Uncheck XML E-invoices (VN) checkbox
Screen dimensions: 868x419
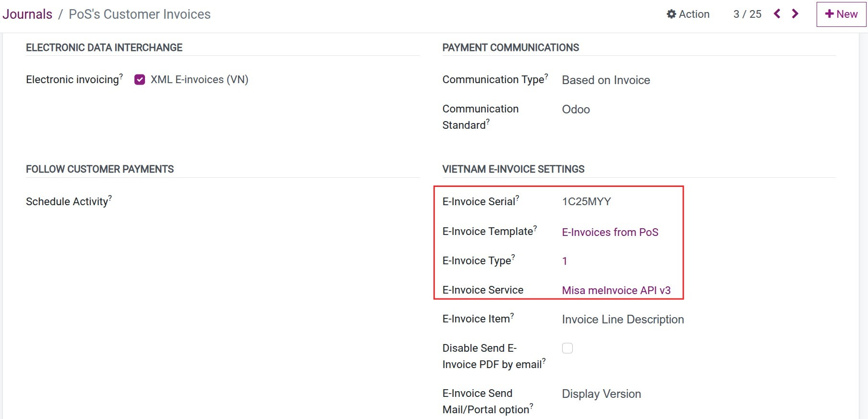point(140,80)
